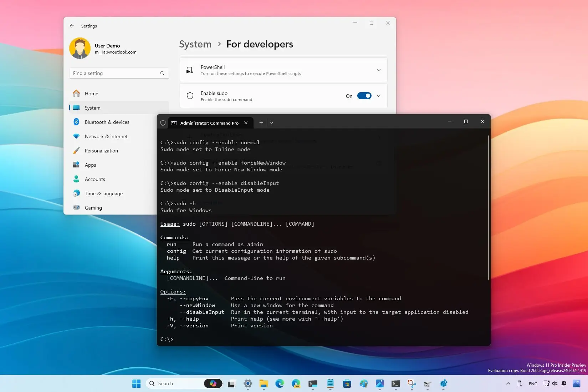Click the Find a setting search box
The image size is (588, 392).
click(119, 73)
